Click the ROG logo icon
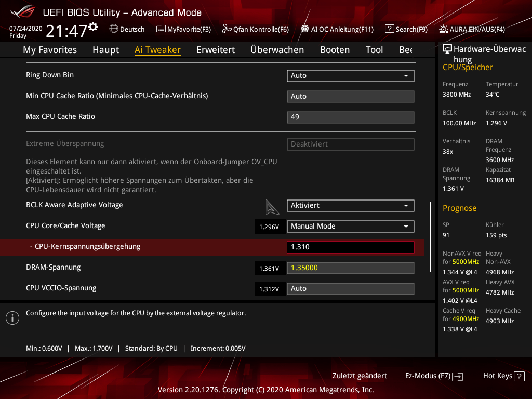The height and width of the screenshot is (399, 532). (x=23, y=11)
